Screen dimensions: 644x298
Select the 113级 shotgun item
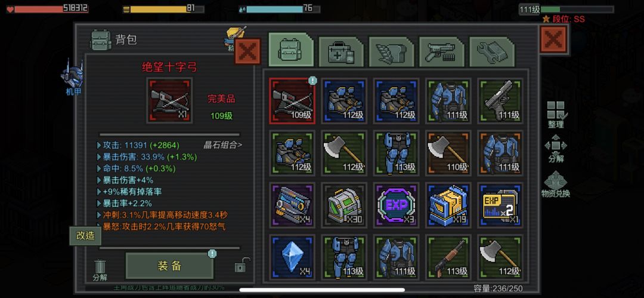(448, 257)
